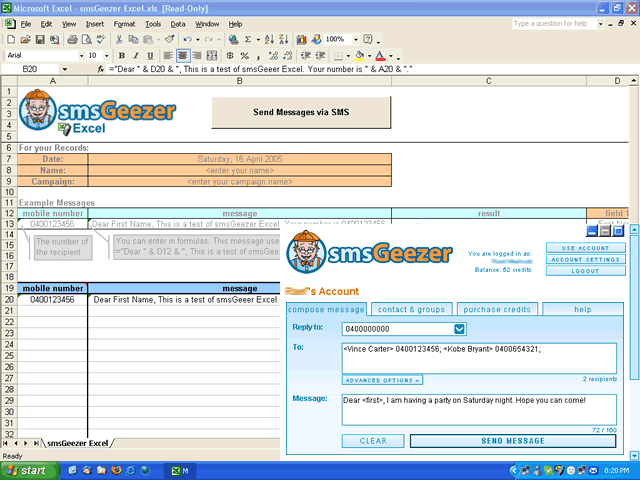
Task: Click in the To recipients field
Action: click(479, 358)
